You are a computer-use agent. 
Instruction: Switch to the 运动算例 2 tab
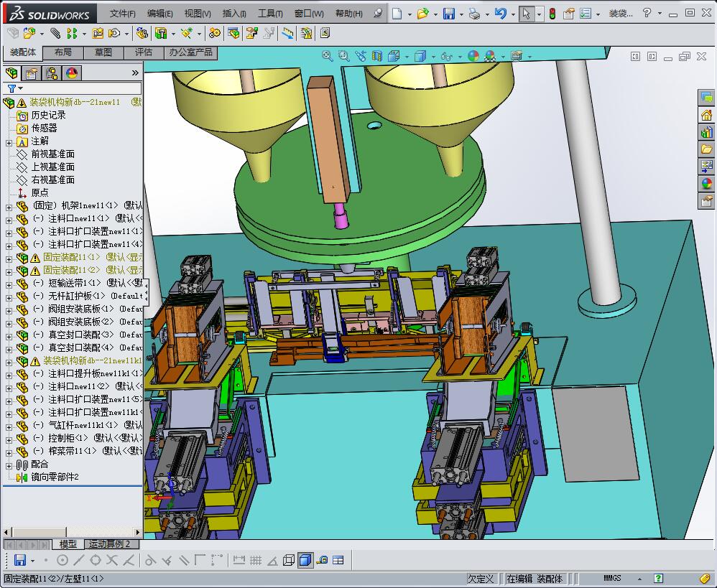pos(110,544)
